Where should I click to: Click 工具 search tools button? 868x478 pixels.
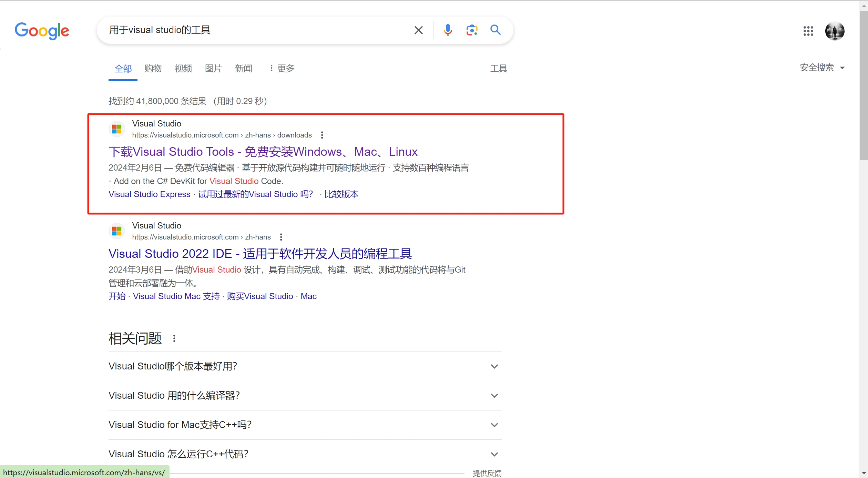tap(498, 69)
